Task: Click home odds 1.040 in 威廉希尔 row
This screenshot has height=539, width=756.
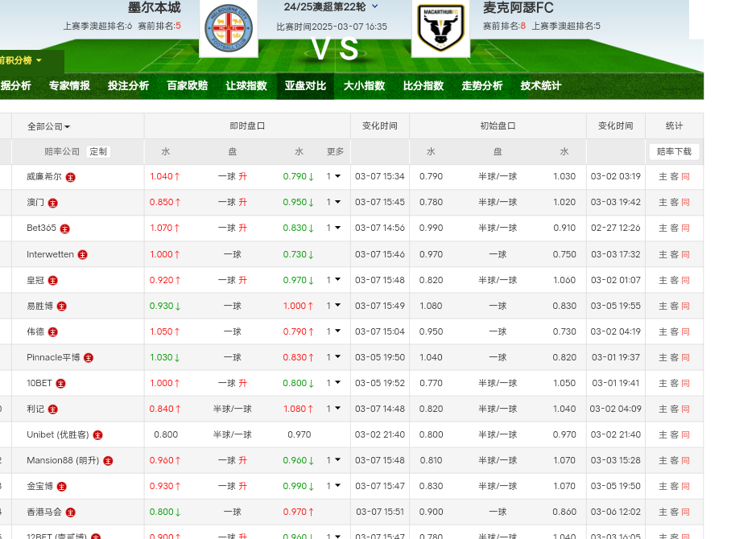Action: (162, 176)
